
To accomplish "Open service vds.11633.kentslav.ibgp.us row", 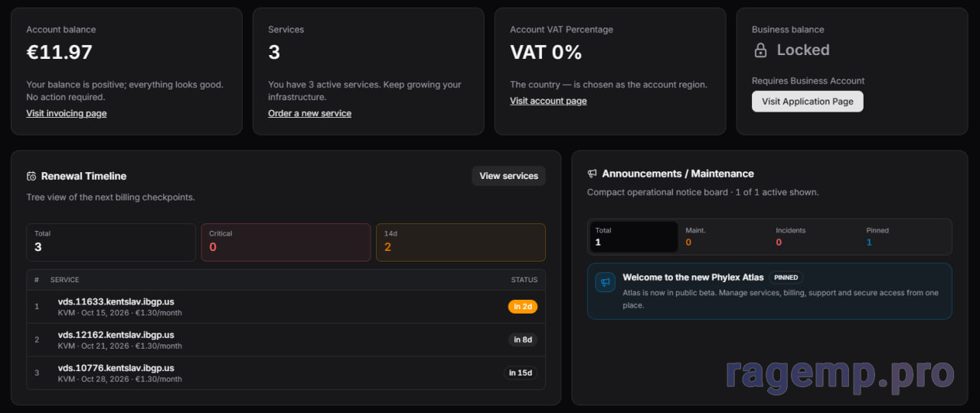I will pyautogui.click(x=286, y=307).
